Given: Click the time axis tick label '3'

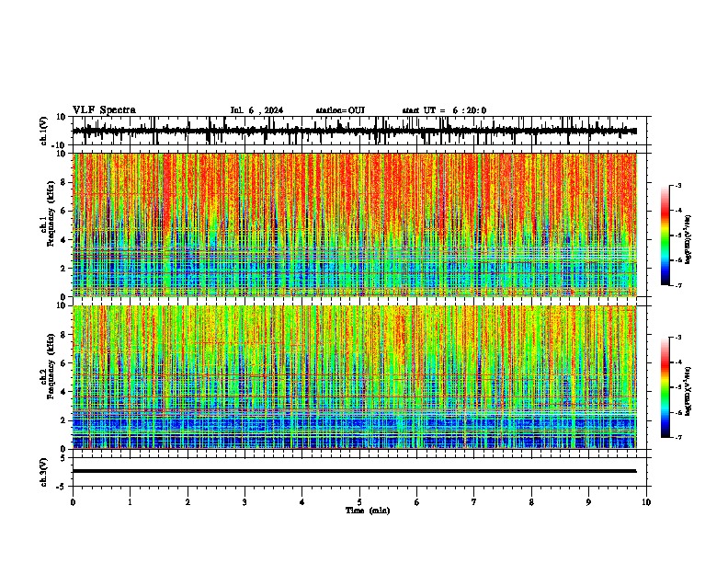Looking at the screenshot, I should (245, 502).
